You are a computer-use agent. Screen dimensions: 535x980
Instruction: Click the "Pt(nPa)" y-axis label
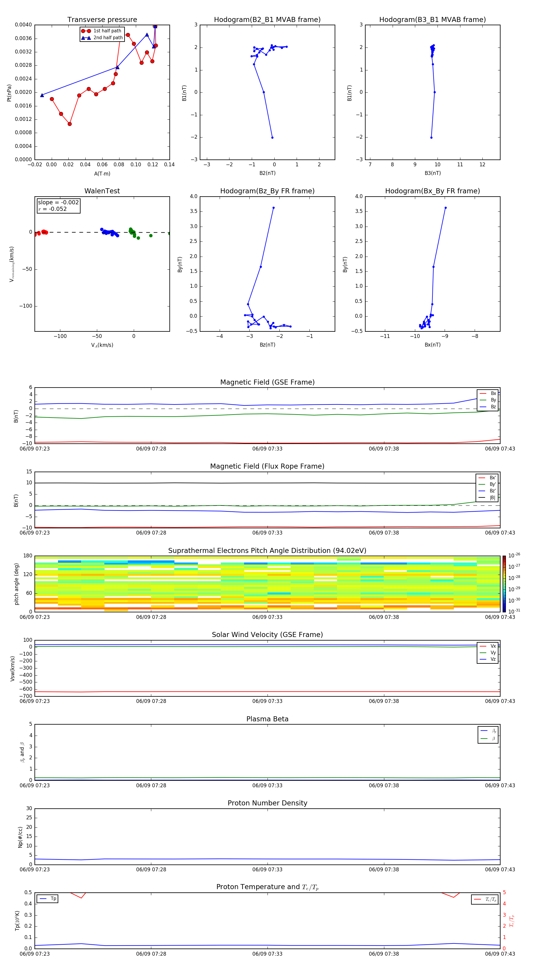click(9, 93)
